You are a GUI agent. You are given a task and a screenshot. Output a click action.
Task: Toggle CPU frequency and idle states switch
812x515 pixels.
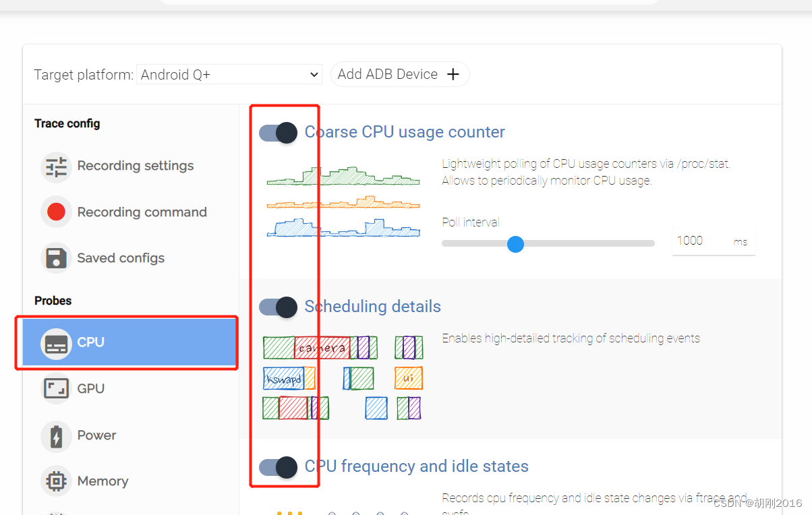tap(279, 467)
